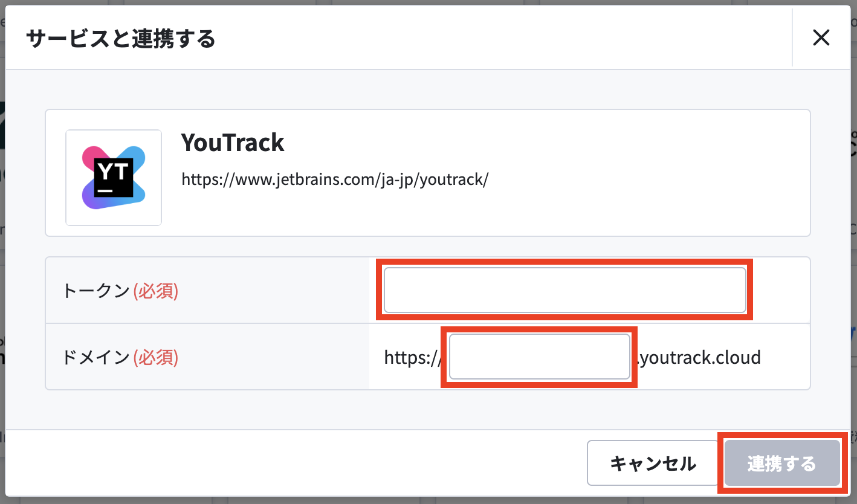Click empty header area beside the dialog title
The height and width of the screenshot is (504, 857).
coord(502,38)
